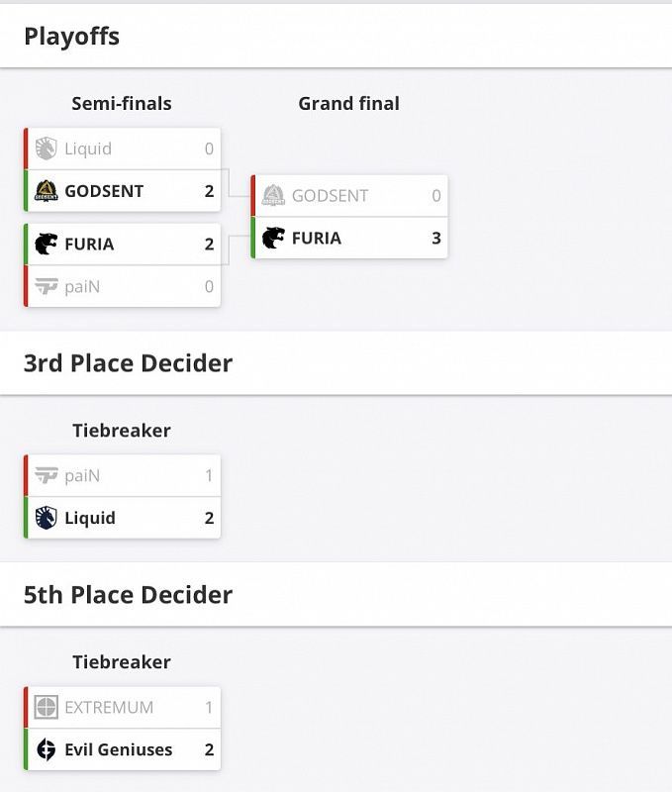Select the FURIA team name in the Grand final
The image size is (672, 792).
pos(316,239)
